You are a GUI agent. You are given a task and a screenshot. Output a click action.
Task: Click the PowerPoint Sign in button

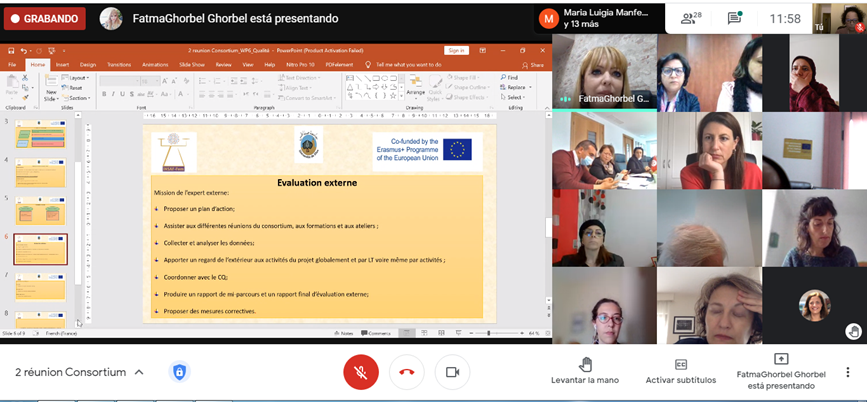457,50
